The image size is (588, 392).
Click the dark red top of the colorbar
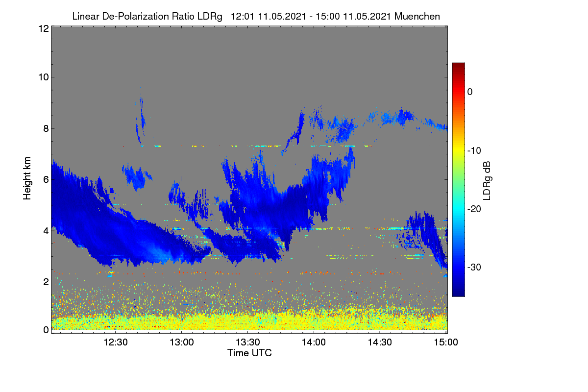click(458, 66)
